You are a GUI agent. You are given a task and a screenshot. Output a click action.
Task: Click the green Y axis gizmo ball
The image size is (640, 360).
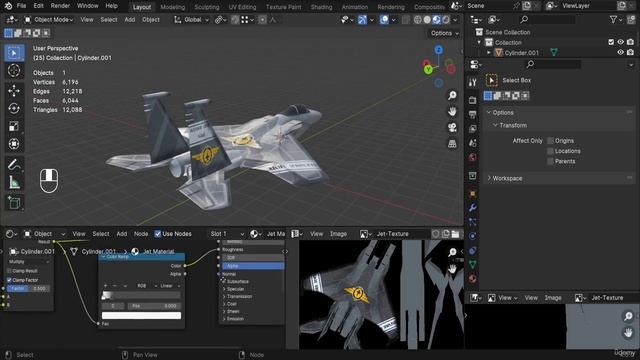tap(428, 70)
